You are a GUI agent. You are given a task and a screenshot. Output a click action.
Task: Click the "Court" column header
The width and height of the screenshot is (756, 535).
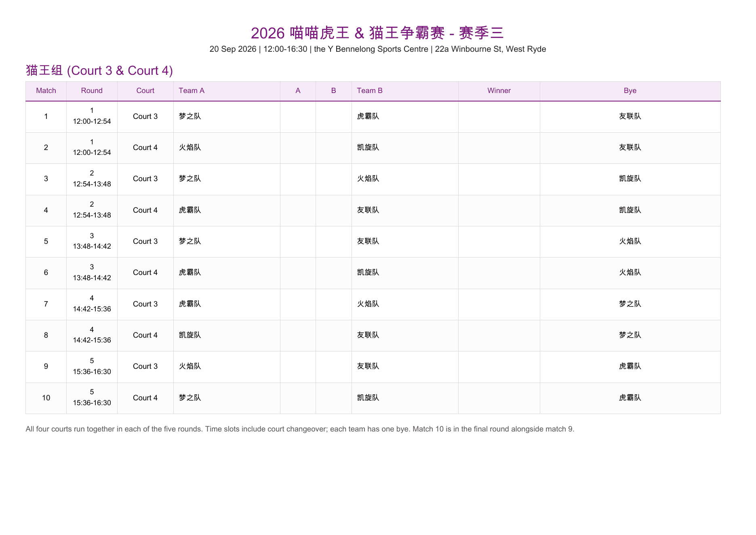(x=145, y=91)
